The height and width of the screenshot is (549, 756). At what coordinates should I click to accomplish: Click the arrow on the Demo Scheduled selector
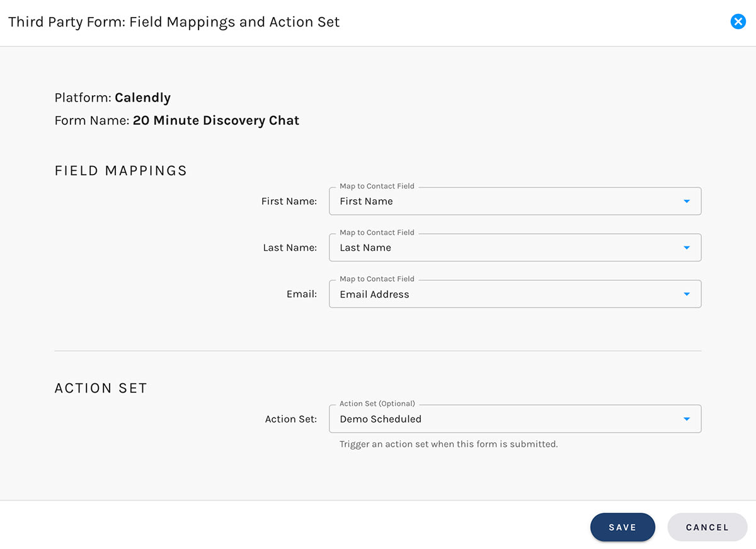(x=687, y=419)
